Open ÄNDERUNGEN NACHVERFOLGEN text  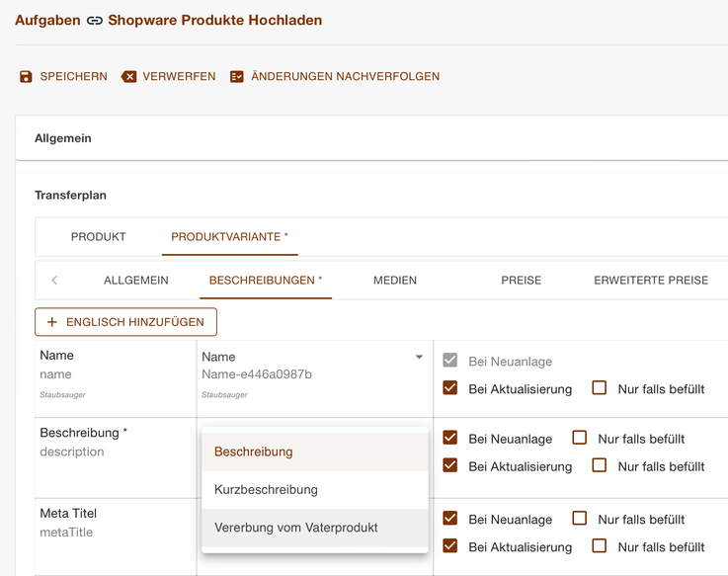coord(345,76)
